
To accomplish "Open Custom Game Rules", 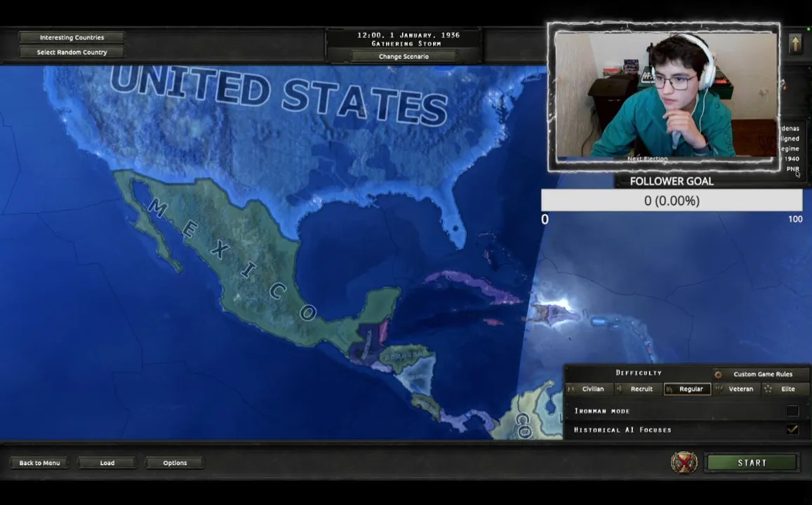I will tap(759, 374).
